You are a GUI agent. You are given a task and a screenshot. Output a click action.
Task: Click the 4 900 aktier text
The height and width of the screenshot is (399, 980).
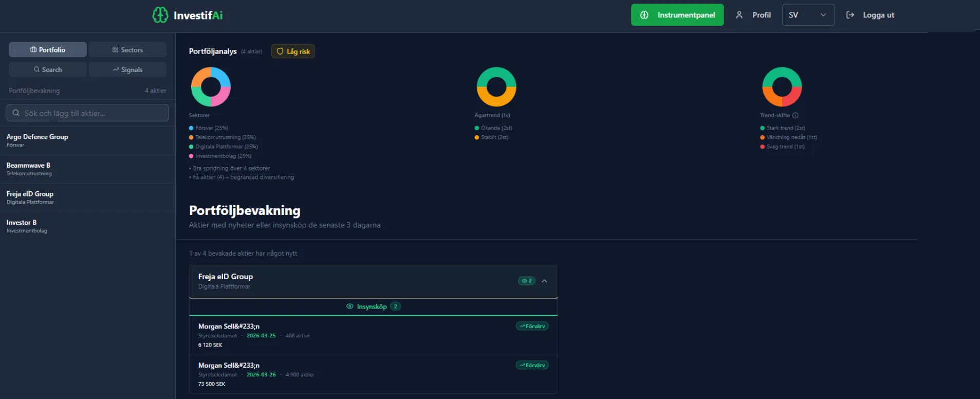[300, 375]
